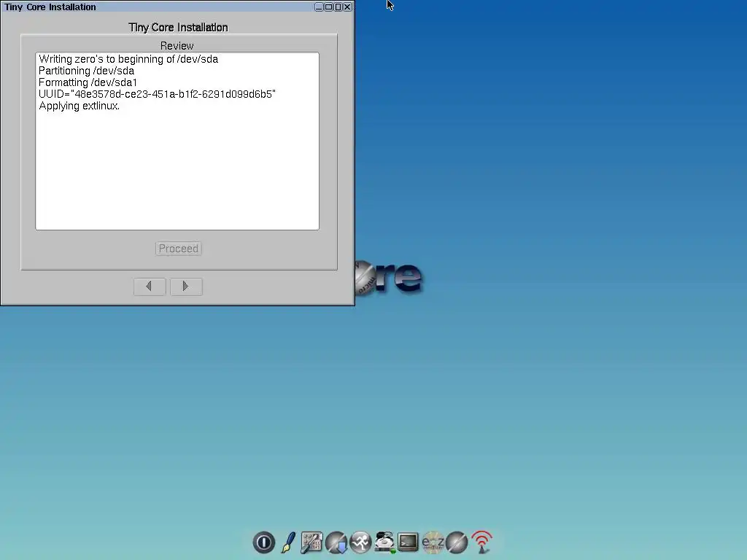
Task: Open the red Wifi antenna icon
Action: point(481,542)
